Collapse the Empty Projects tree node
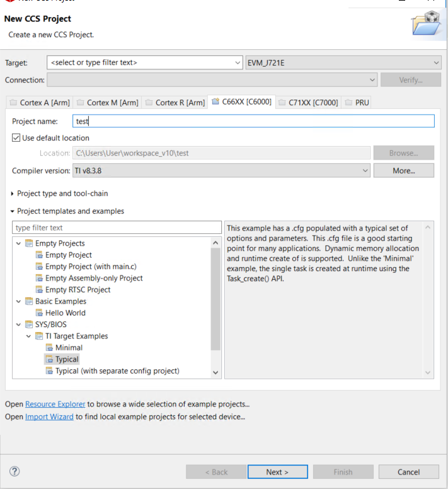This screenshot has width=448, height=489. coord(18,243)
